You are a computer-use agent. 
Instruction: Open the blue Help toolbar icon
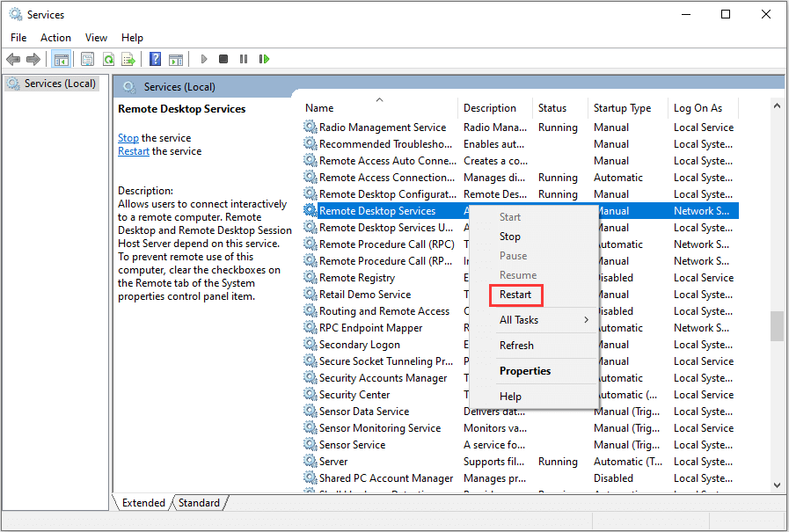pyautogui.click(x=156, y=59)
